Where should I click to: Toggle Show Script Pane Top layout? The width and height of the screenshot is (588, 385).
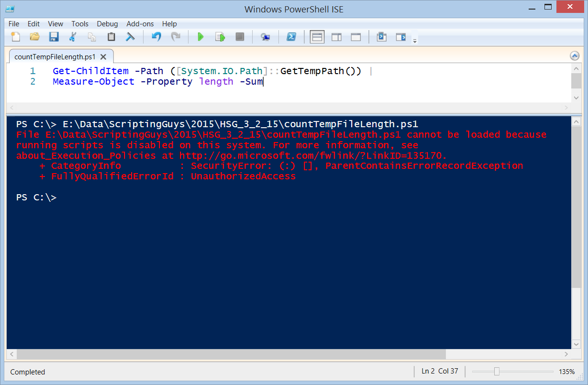tap(317, 36)
